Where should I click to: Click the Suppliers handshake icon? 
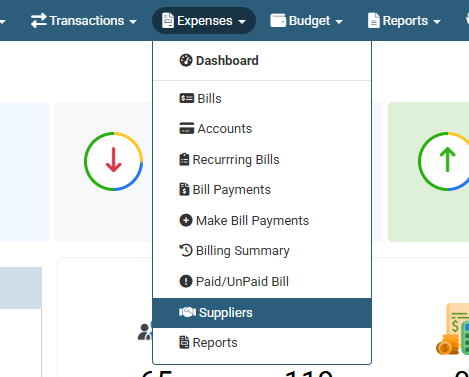point(187,312)
